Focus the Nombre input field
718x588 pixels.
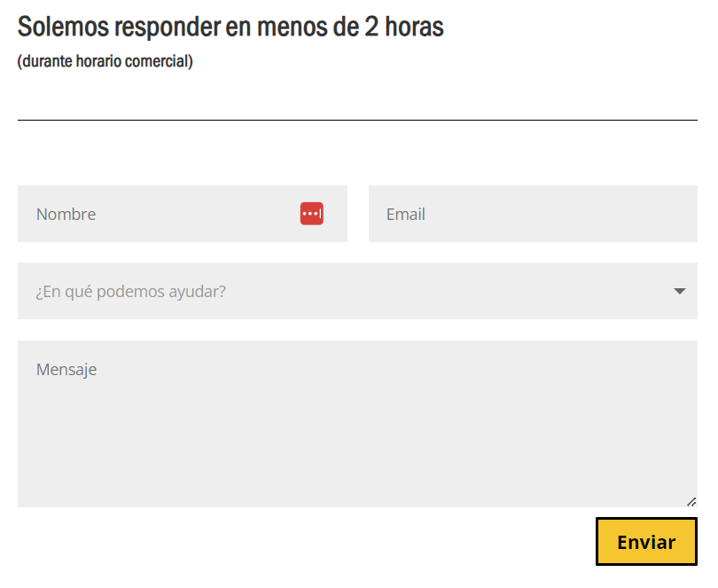[183, 214]
